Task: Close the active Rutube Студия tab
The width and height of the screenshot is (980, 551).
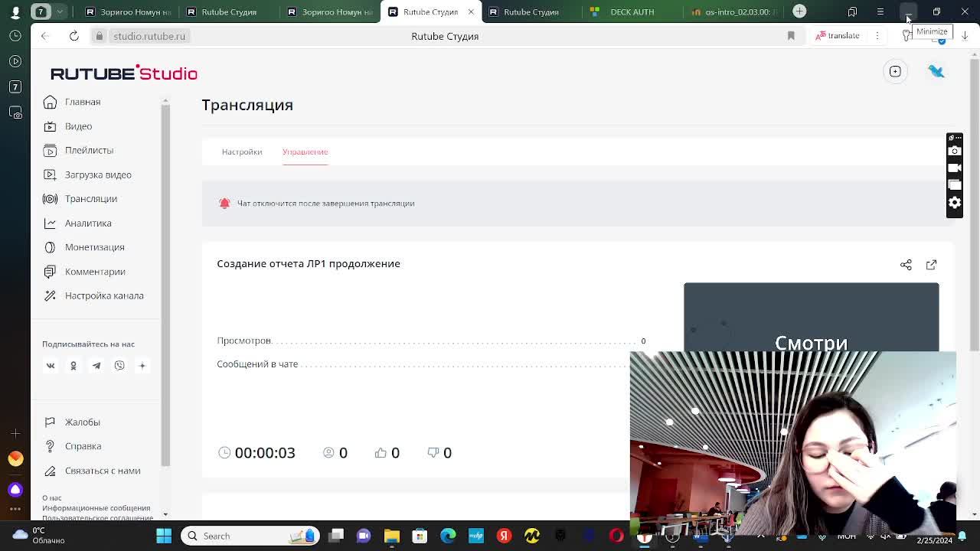Action: 471,11
